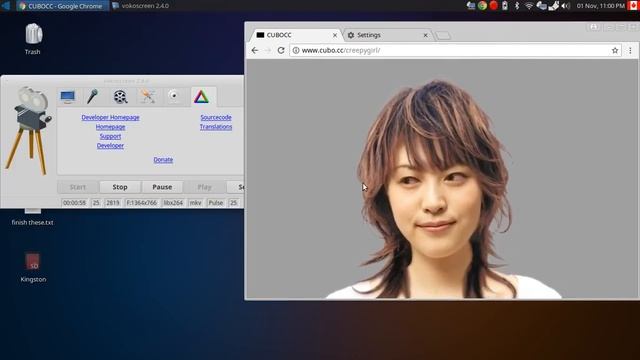The height and width of the screenshot is (360, 640).
Task: Switch to the Settings browser tab
Action: click(387, 35)
